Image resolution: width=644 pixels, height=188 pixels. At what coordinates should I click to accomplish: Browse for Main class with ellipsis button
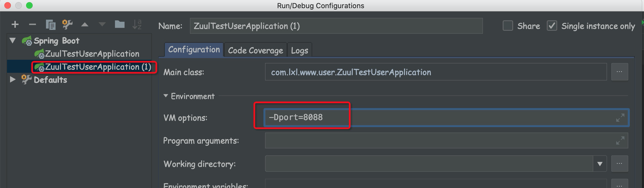(620, 72)
